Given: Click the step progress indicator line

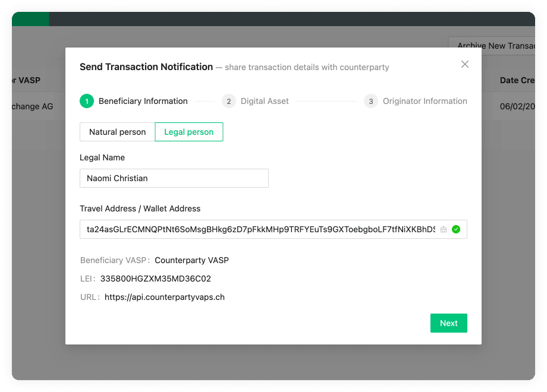Looking at the screenshot, I should pyautogui.click(x=205, y=101).
